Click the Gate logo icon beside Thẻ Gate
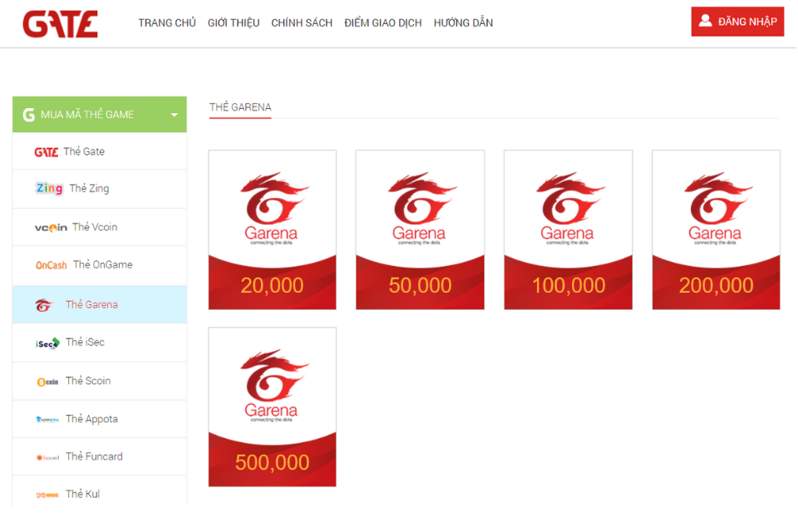This screenshot has height=532, width=798. tap(47, 152)
